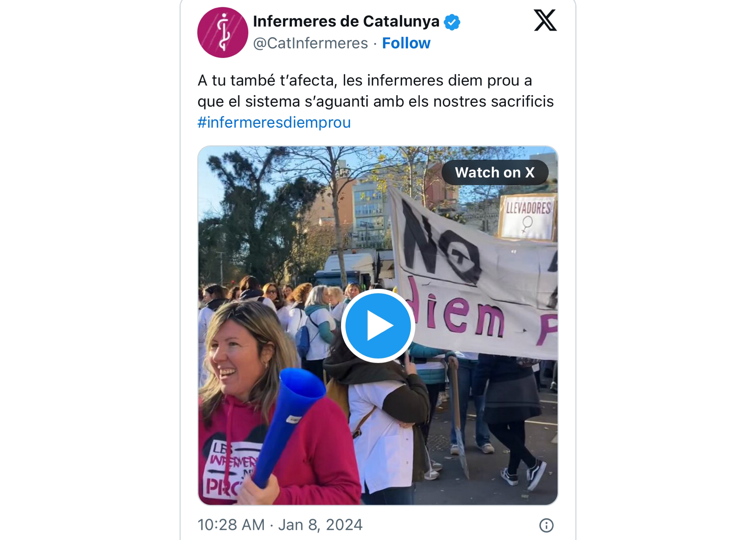Click the date Jan 8, 2024

(321, 525)
